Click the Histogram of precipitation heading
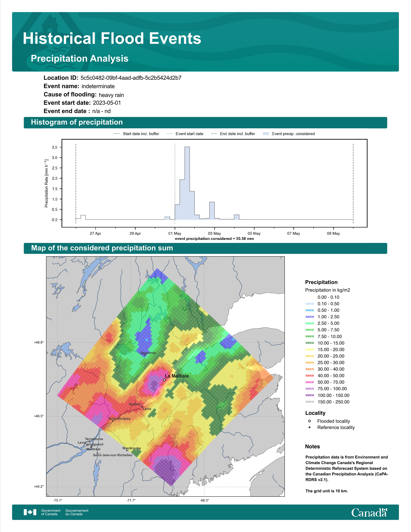 (x=77, y=122)
